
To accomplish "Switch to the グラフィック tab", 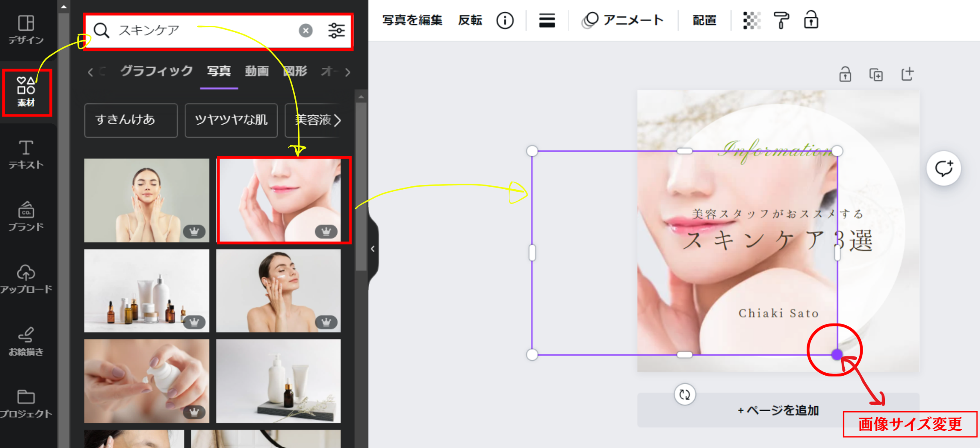I will [156, 71].
